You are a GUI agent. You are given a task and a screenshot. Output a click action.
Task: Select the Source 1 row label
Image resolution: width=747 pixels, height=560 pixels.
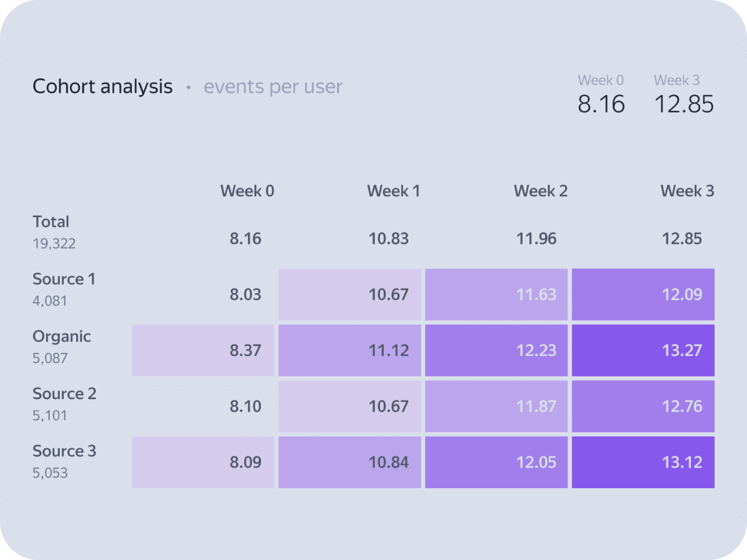point(64,279)
